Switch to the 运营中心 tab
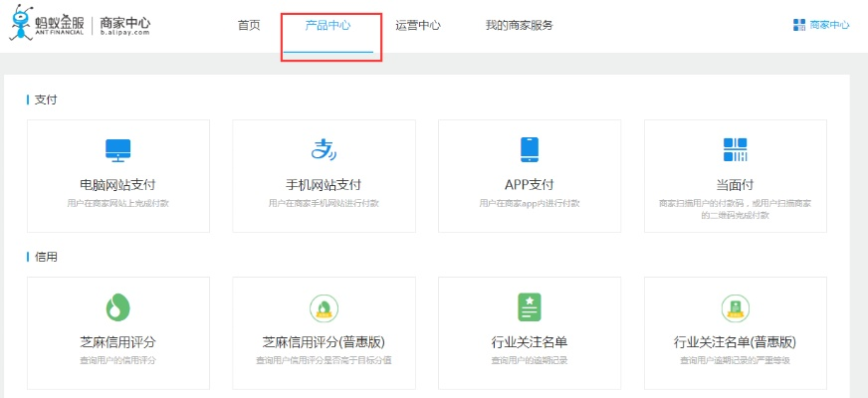 418,25
